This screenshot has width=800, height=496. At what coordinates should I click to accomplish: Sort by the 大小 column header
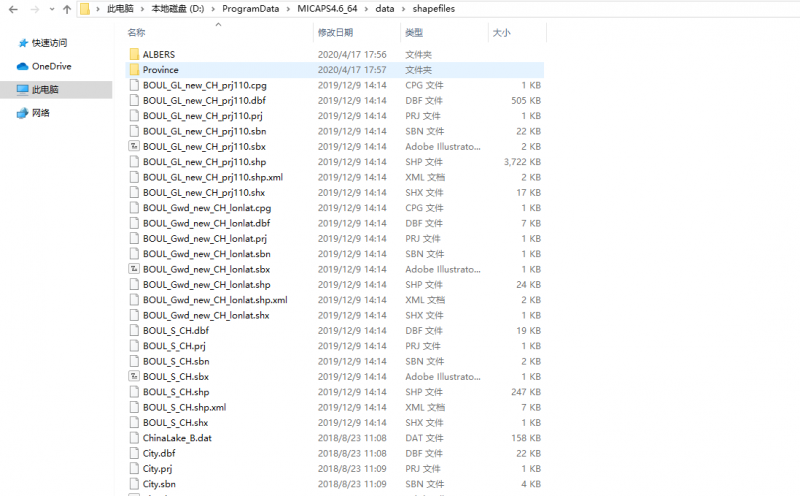click(x=500, y=33)
